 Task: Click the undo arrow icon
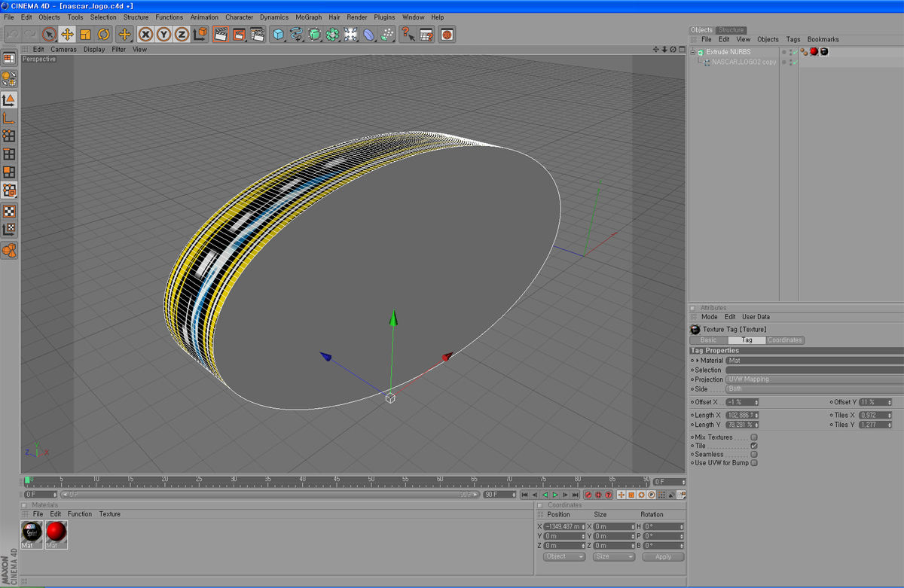(13, 34)
